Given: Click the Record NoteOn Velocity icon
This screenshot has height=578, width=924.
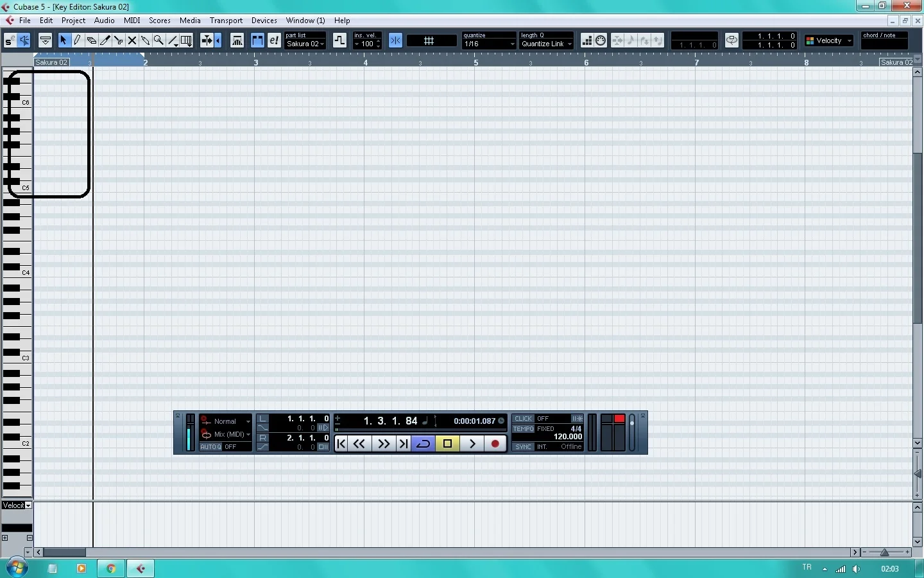Looking at the screenshot, I should 644,40.
